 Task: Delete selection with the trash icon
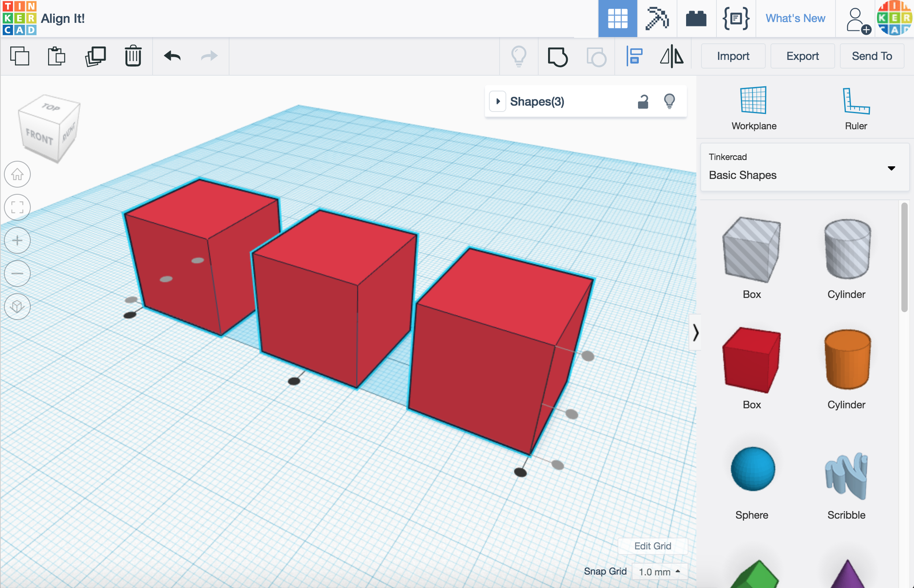(x=133, y=56)
